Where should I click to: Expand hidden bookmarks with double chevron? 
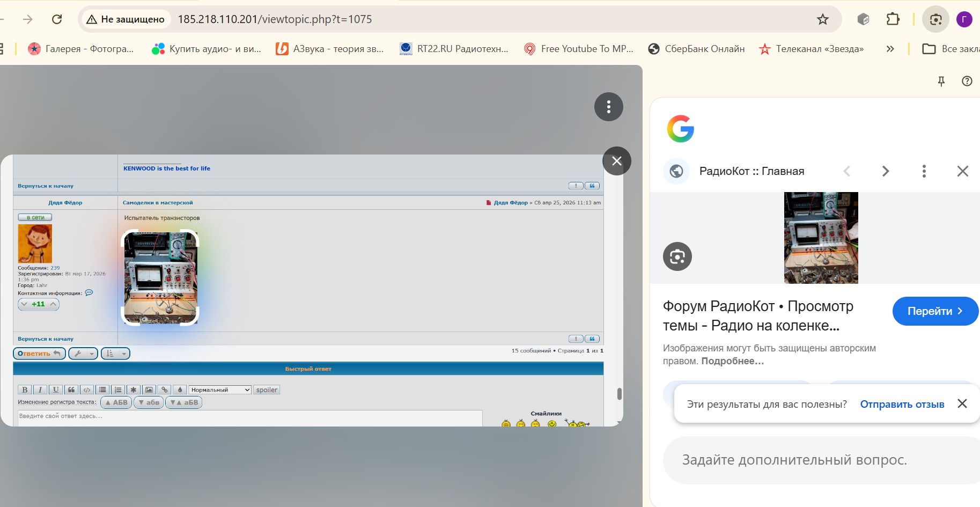click(x=890, y=49)
